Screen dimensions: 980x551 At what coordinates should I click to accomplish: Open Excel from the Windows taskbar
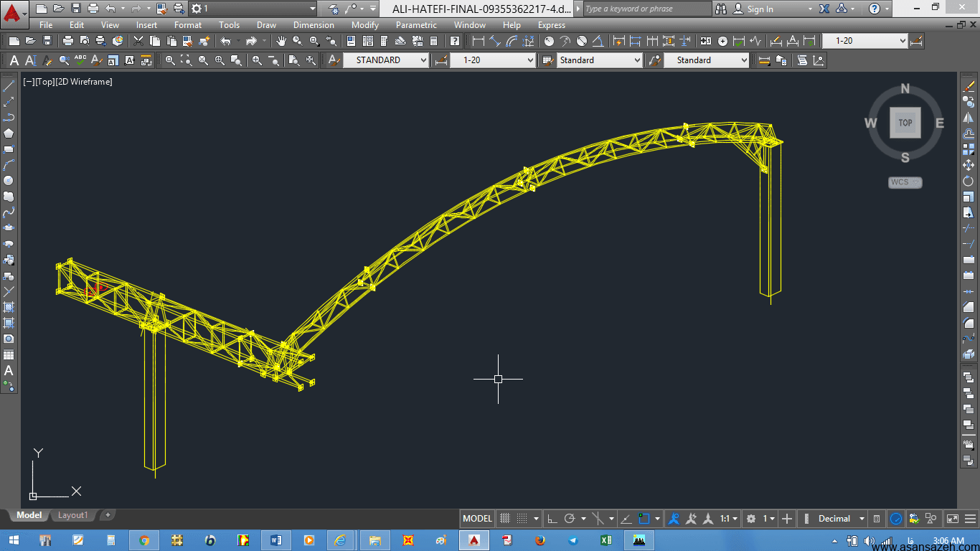coord(606,540)
